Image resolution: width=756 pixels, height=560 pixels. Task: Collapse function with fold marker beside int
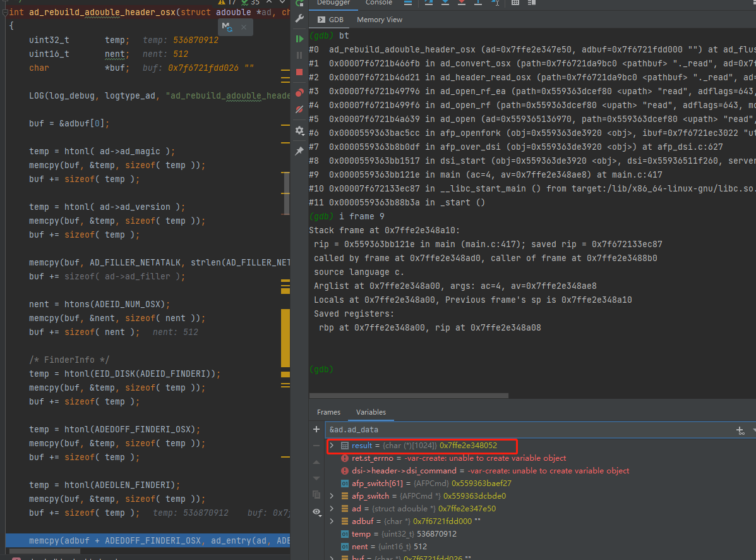point(5,13)
